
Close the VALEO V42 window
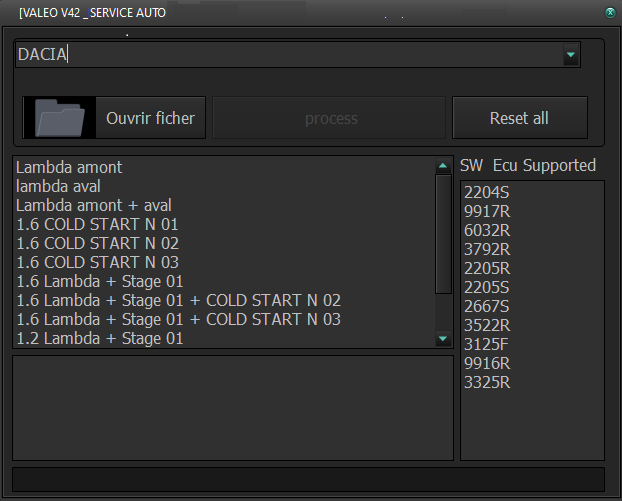[610, 13]
